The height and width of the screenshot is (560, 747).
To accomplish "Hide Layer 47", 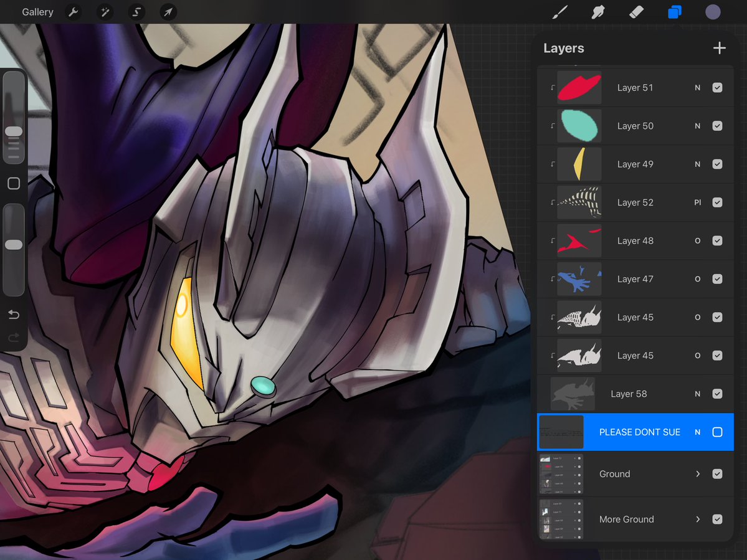I will pos(718,279).
